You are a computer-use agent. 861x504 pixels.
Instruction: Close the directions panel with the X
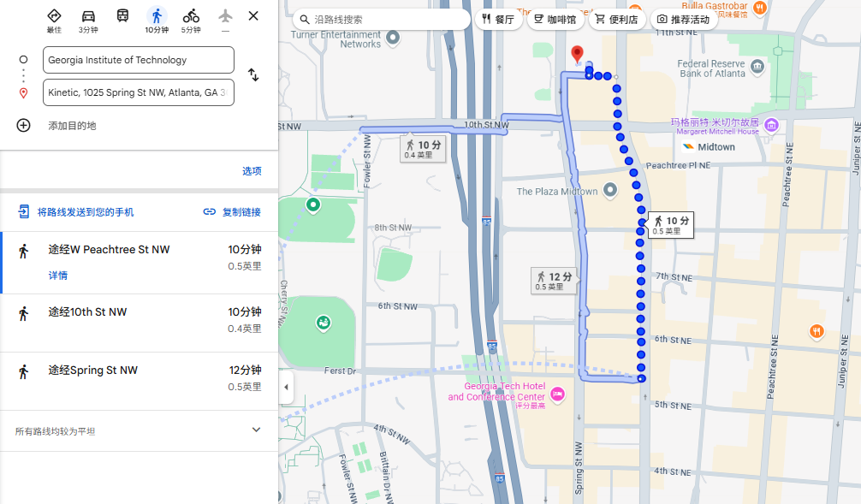click(x=253, y=15)
